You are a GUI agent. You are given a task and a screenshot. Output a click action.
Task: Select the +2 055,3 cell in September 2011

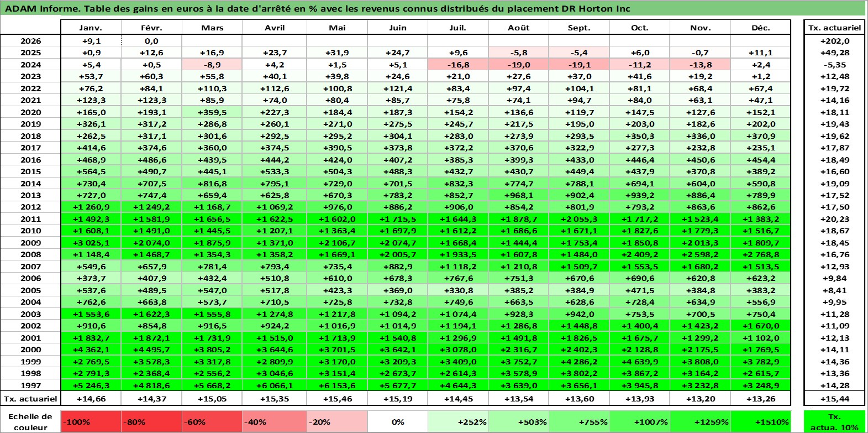[579, 219]
